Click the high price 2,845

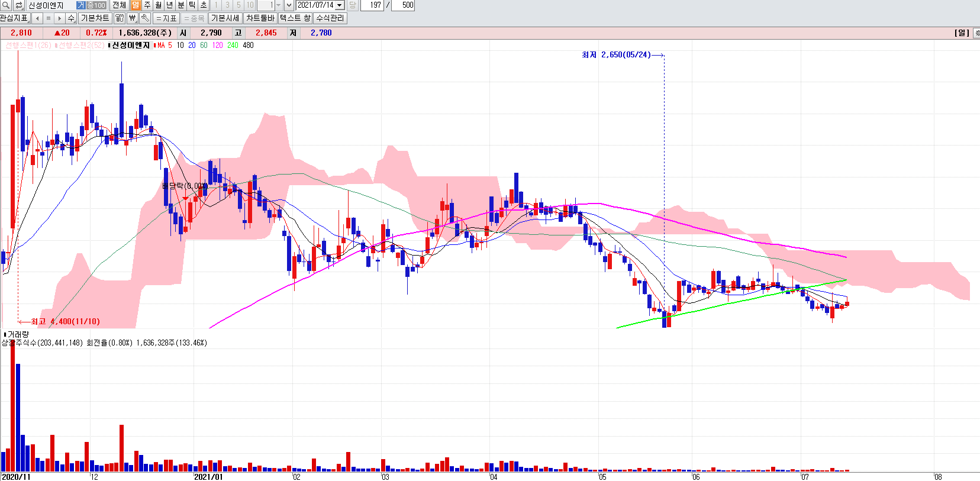coord(266,33)
